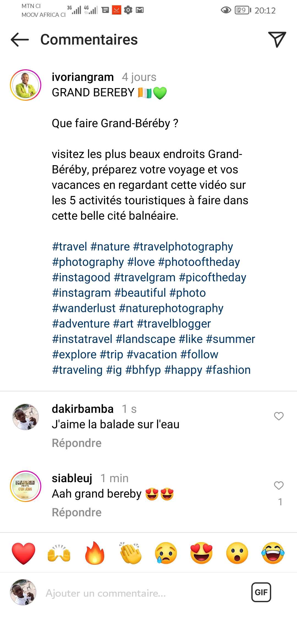Insert the clapping hands emoji

tap(130, 553)
